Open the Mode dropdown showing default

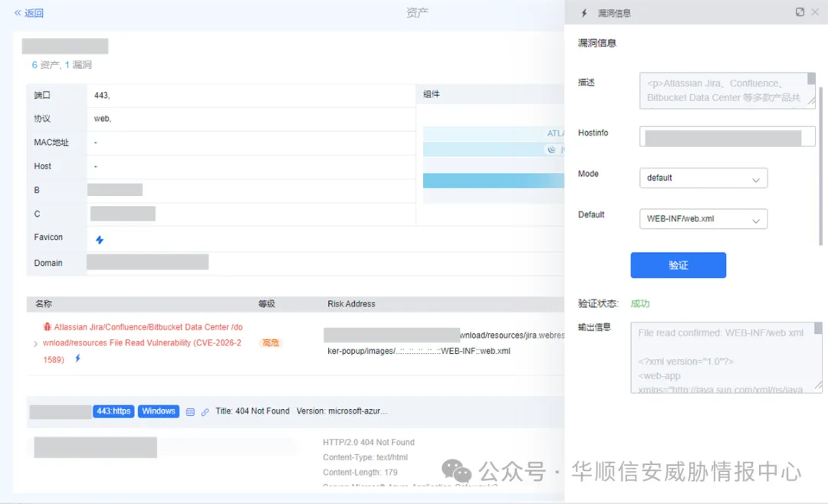pyautogui.click(x=703, y=178)
